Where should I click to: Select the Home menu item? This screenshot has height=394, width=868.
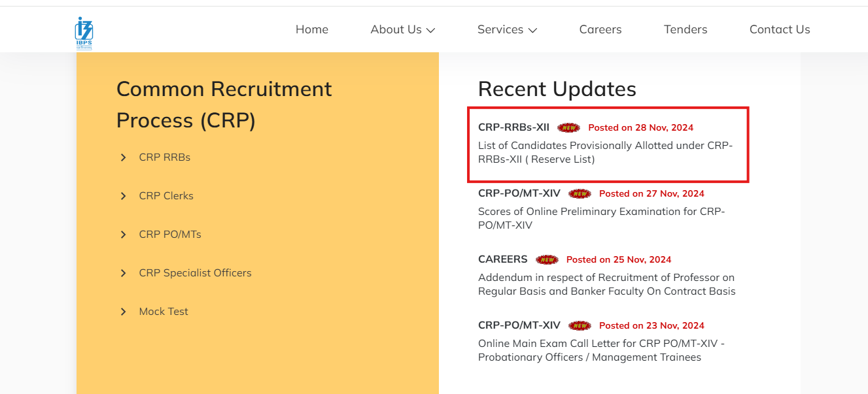[312, 29]
